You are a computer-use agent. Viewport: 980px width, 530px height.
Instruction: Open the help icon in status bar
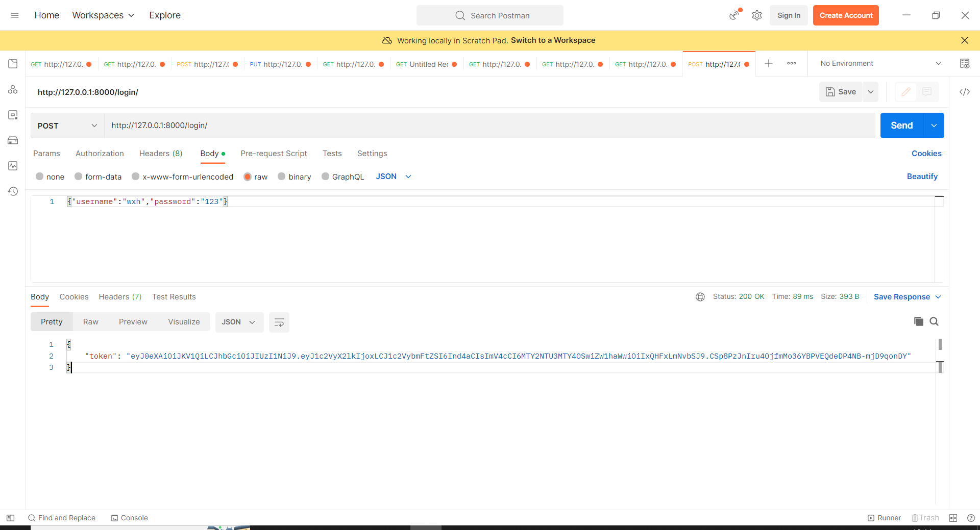pos(971,518)
